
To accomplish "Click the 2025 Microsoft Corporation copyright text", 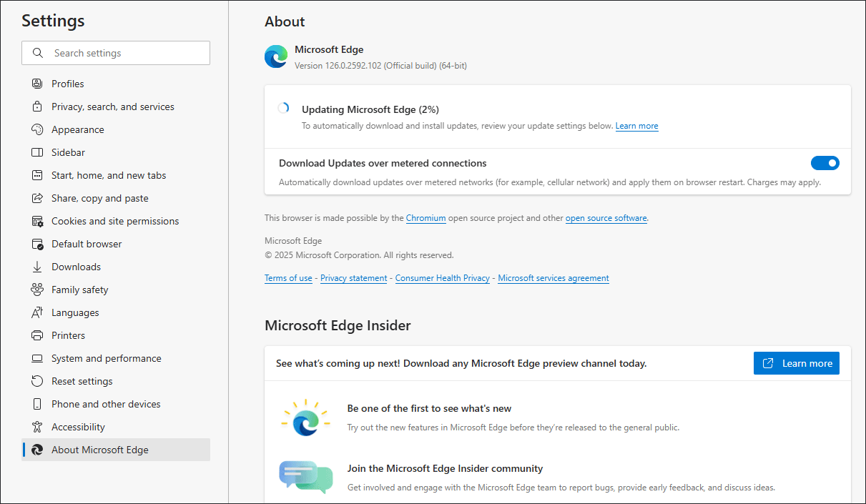I will click(359, 255).
